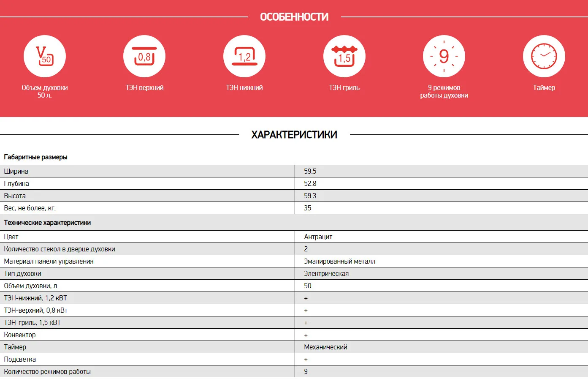The width and height of the screenshot is (588, 387).
Task: Click the 'Объем духовки, л.' table label
Action: tap(31, 286)
